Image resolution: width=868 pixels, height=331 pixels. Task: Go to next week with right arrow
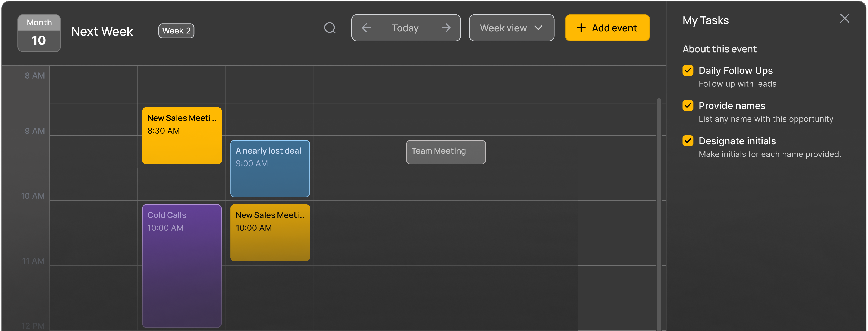pyautogui.click(x=446, y=28)
